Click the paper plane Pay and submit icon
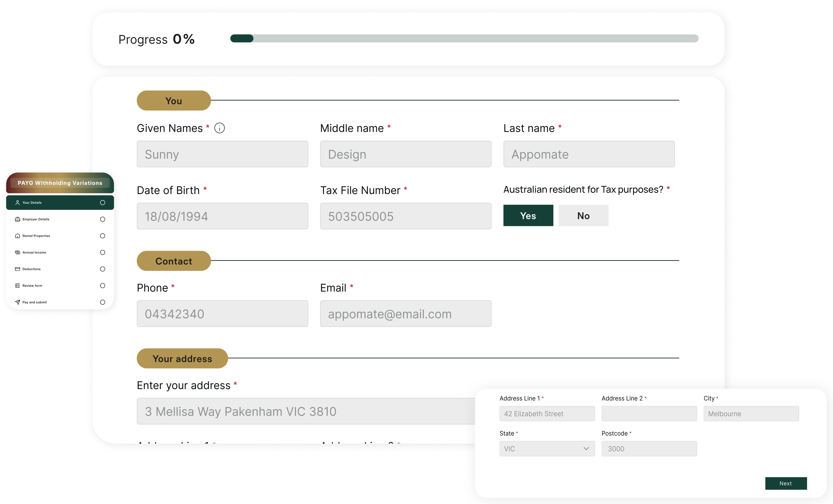This screenshot has height=504, width=833. coord(18,302)
